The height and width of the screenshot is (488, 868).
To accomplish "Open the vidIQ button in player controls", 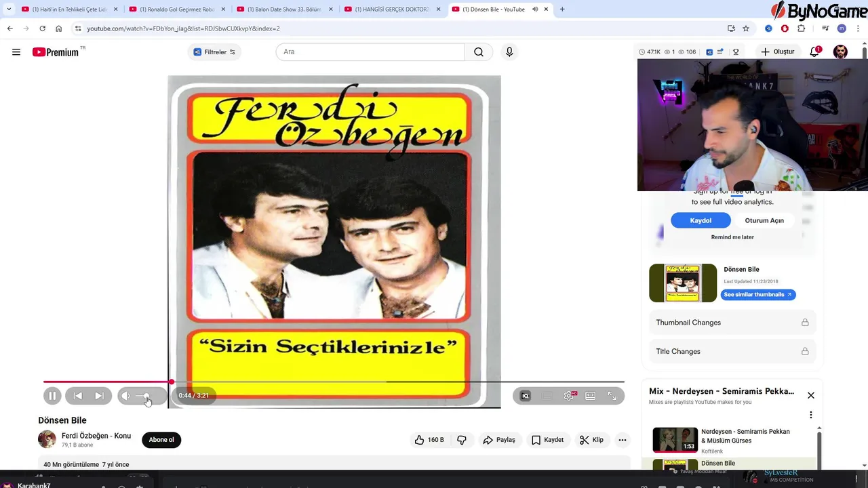I will (525, 396).
